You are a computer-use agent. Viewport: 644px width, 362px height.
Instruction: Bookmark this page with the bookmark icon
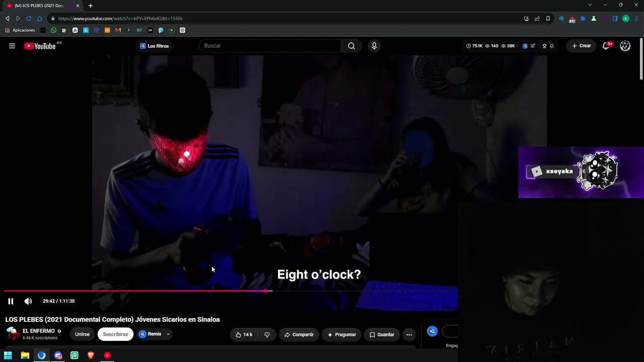(548, 19)
